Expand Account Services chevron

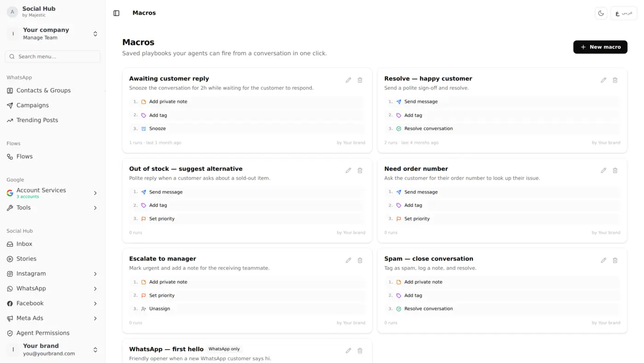(x=95, y=193)
